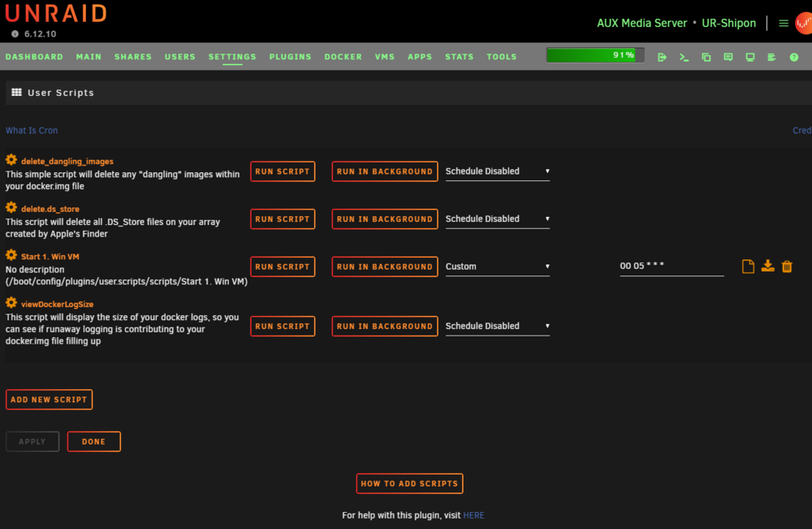The image size is (812, 529).
Task: Open the hamburger menu icon beside server name
Action: pos(784,24)
